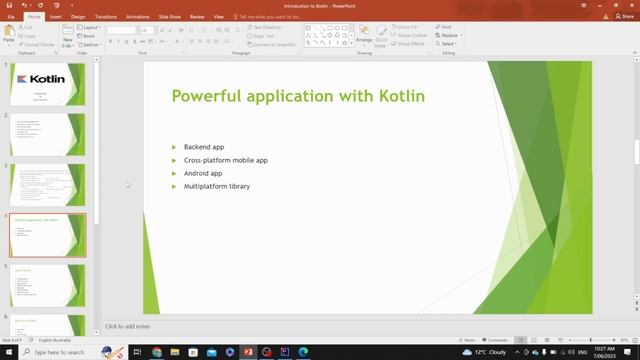
Task: Click the Zoom slider in status bar
Action: [x=591, y=340]
